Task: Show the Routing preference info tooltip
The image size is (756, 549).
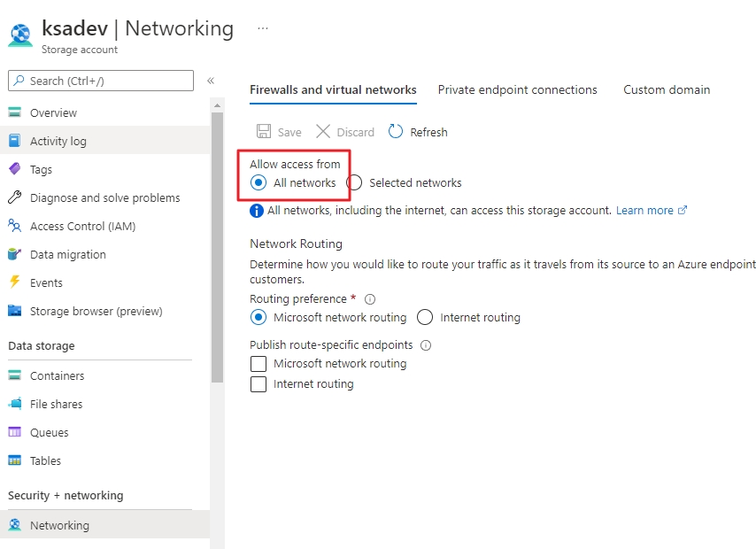Action: [x=369, y=298]
